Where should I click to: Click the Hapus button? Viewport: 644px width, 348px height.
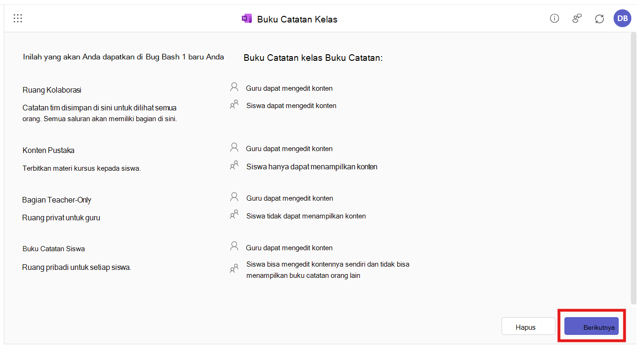click(x=528, y=326)
